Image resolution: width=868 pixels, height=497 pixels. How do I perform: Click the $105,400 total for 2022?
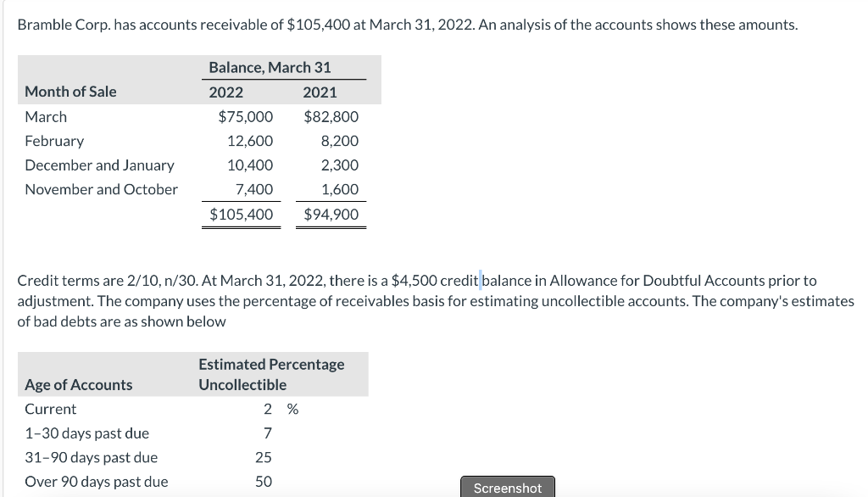coord(242,215)
